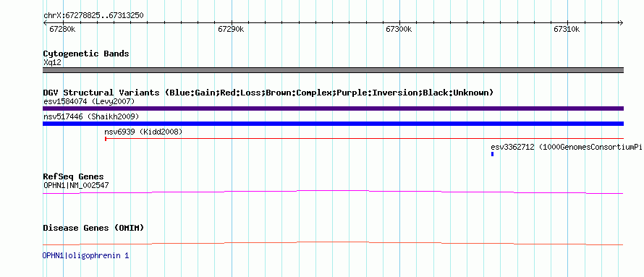The image size is (644, 277).
Task: Click the purple esv1584074 inversion bar
Action: point(333,108)
